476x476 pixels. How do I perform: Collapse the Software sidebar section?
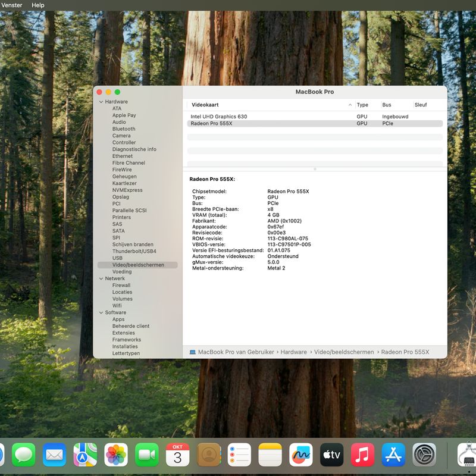pos(101,312)
